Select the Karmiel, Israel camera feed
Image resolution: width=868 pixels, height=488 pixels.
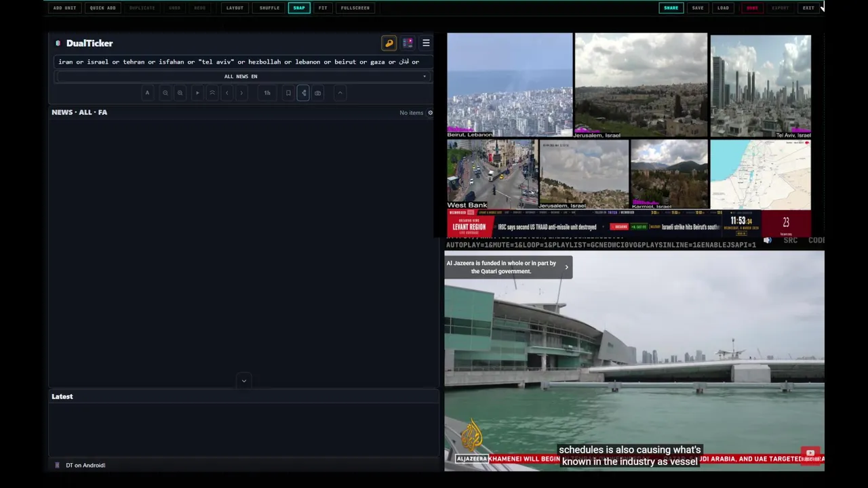coord(669,174)
